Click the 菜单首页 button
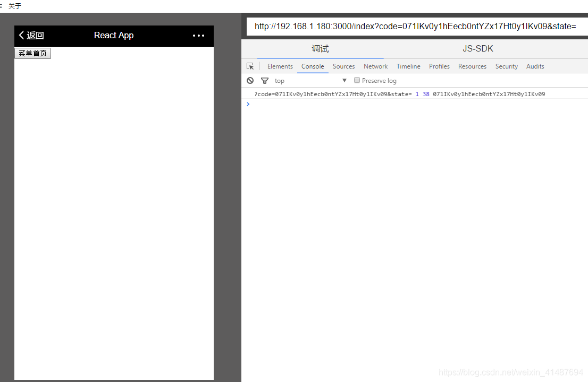Viewport: 588px width, 382px height. coord(32,53)
